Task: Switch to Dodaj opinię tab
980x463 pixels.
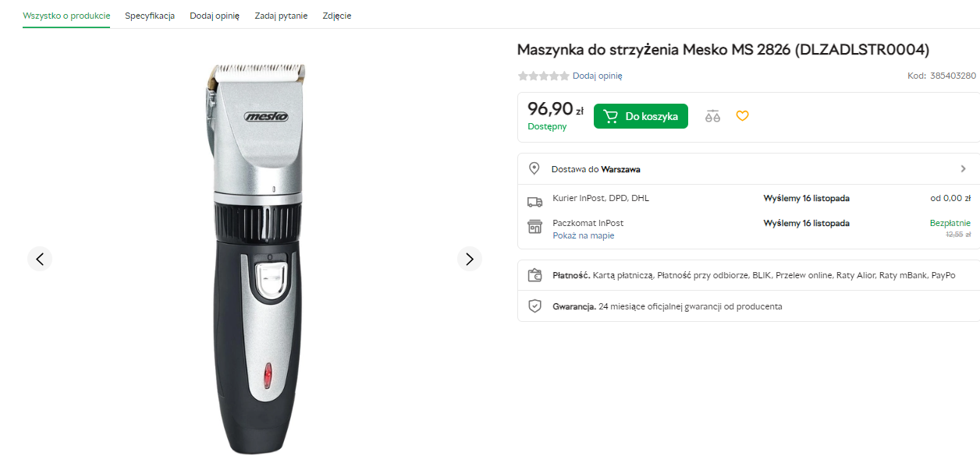Action: (215, 16)
